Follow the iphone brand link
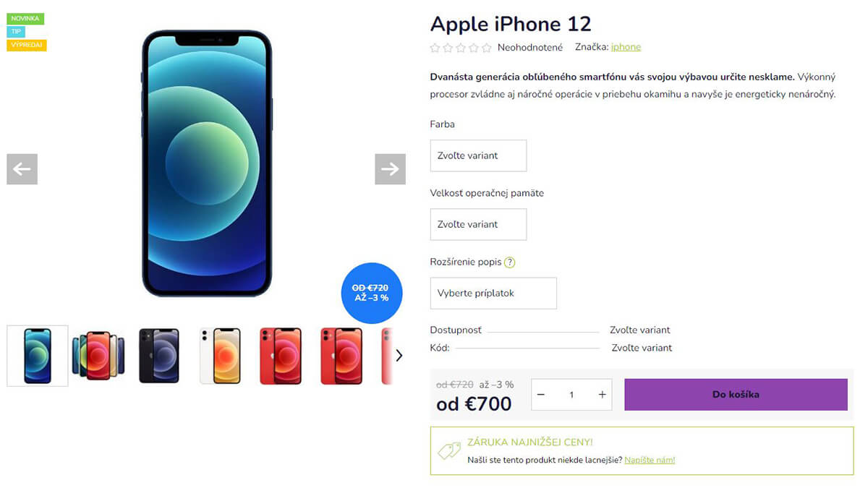Screen dimensions: 868x488 [x=626, y=47]
